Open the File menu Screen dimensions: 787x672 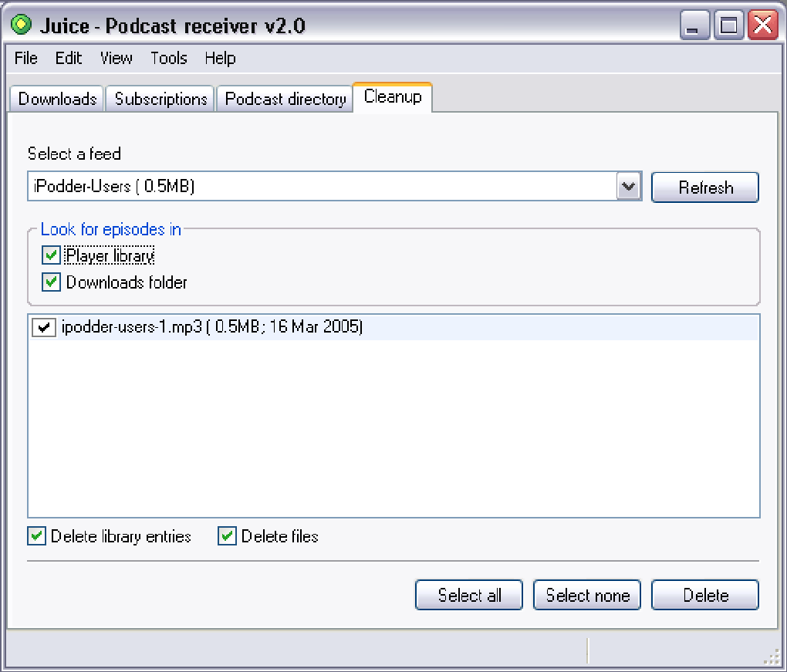pos(26,59)
